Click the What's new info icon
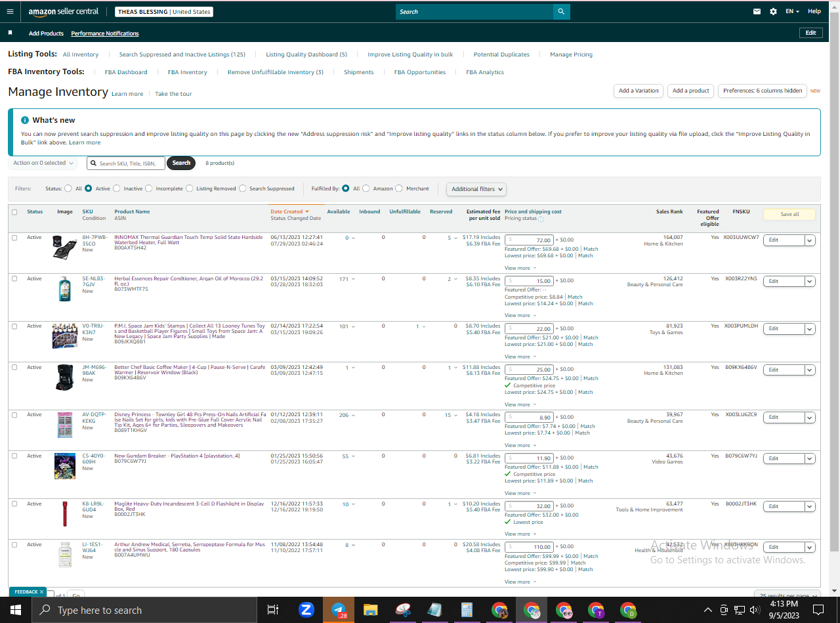840x623 pixels. (25, 120)
